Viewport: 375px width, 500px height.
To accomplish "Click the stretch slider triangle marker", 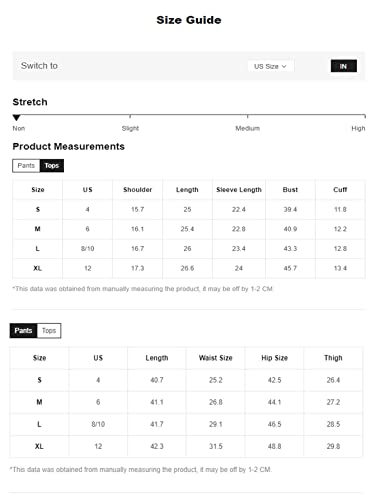I will [16, 118].
